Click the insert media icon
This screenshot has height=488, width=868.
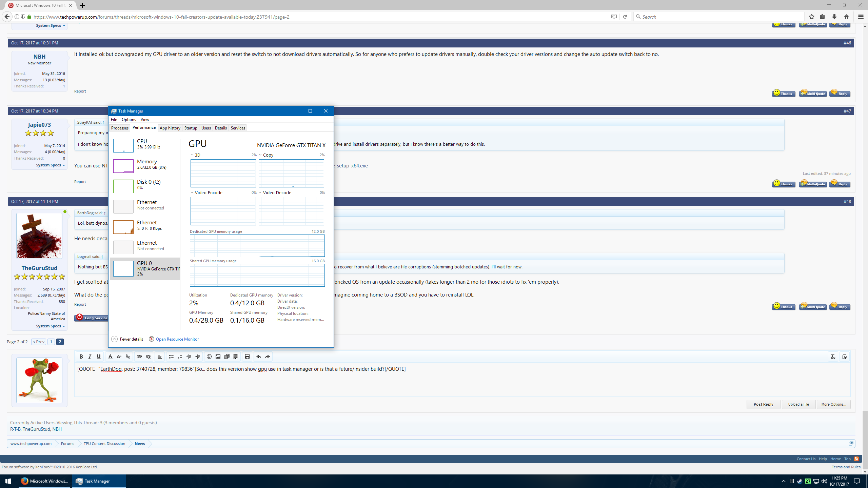227,357
